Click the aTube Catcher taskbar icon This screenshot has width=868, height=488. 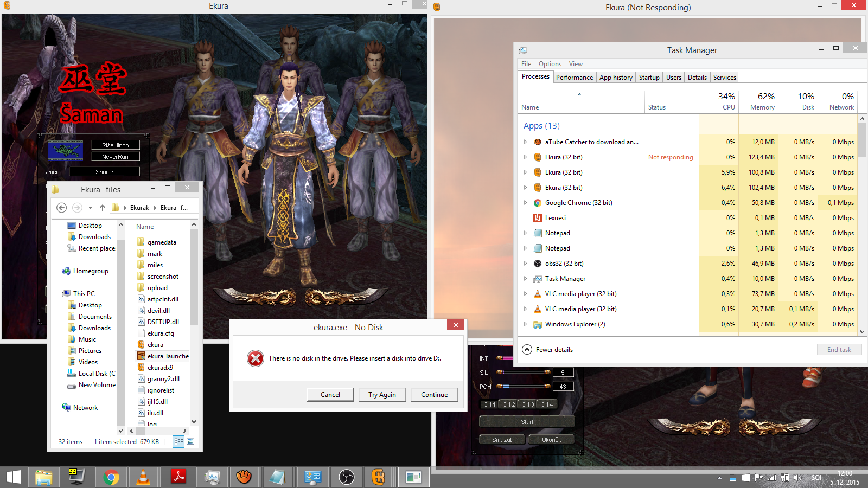click(244, 477)
